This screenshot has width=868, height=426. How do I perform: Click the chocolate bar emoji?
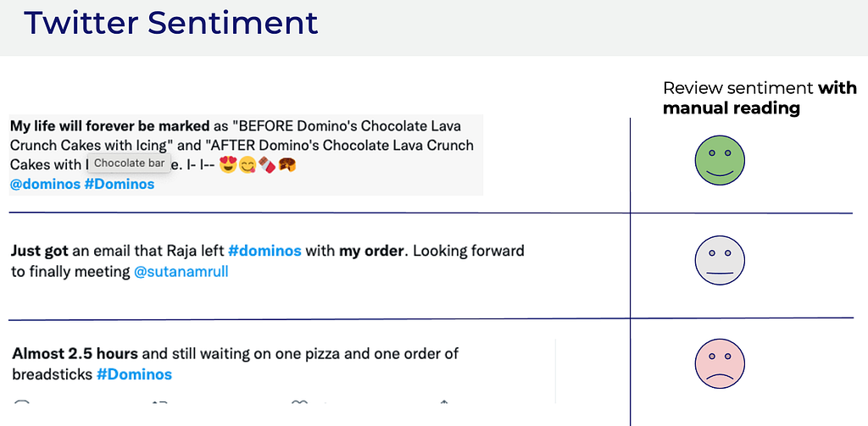[x=265, y=165]
